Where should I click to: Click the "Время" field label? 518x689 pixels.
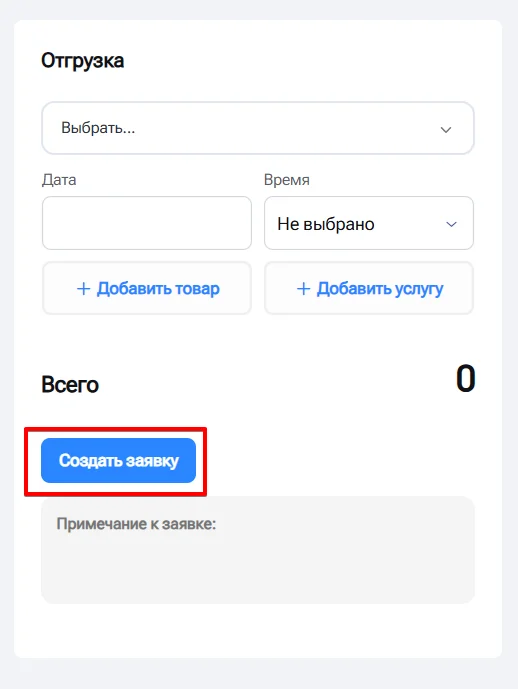286,180
